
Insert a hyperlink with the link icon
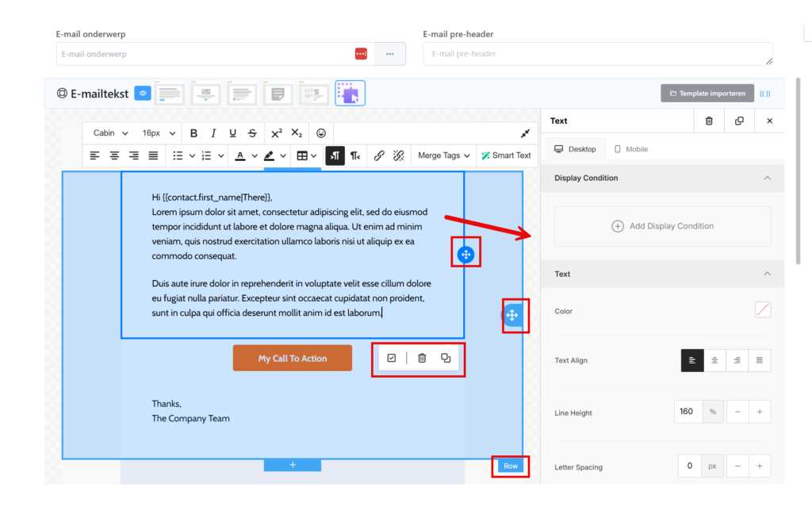tap(379, 155)
